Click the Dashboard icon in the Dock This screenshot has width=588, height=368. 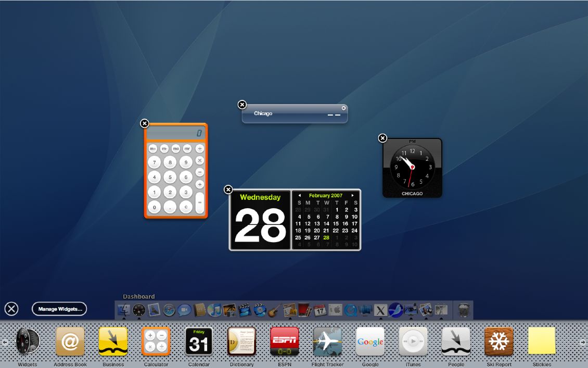click(x=139, y=310)
